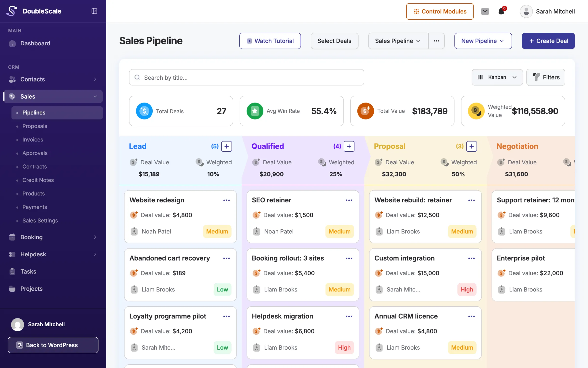
Task: Open the Kanban view dropdown
Action: (497, 77)
